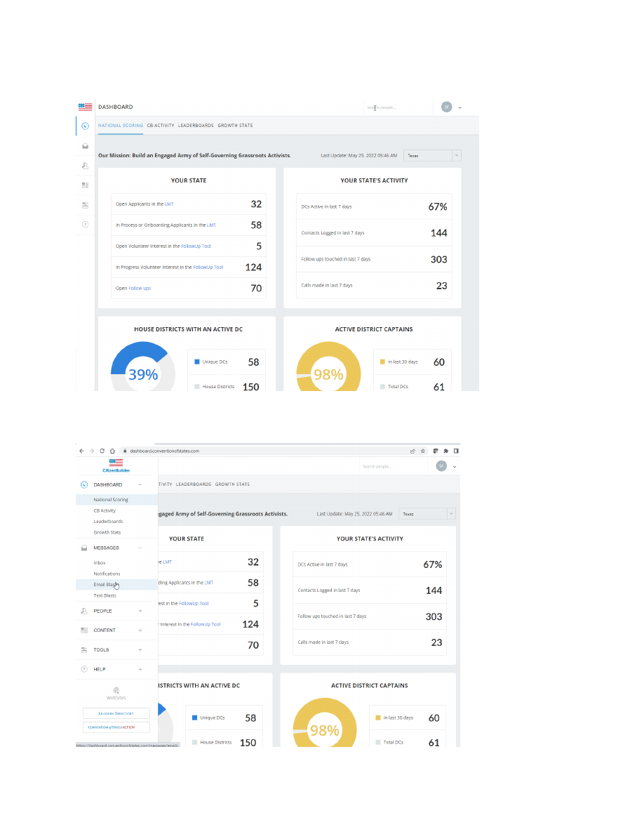
Task: Open the Inbox menu item
Action: [x=100, y=563]
